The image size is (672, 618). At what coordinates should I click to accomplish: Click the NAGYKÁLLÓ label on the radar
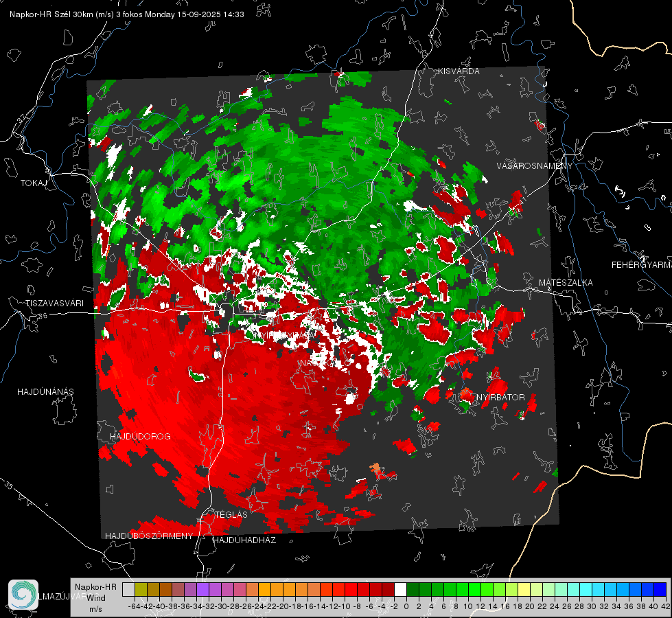click(x=325, y=363)
